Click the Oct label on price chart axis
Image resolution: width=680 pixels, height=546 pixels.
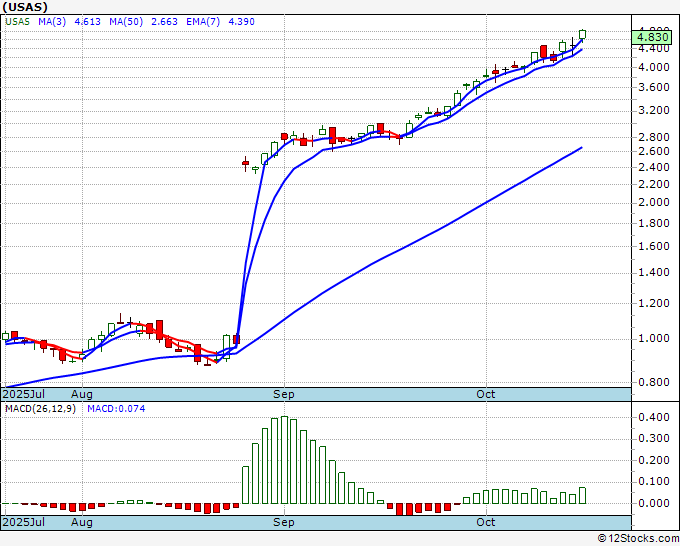(x=486, y=394)
